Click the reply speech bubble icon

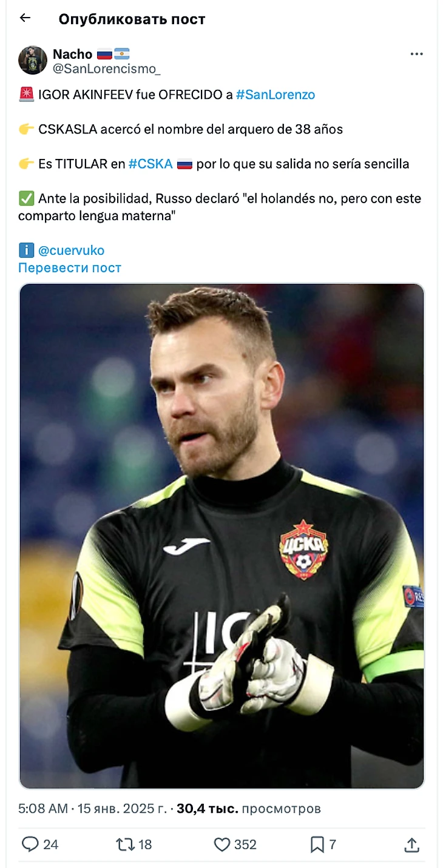point(30,844)
